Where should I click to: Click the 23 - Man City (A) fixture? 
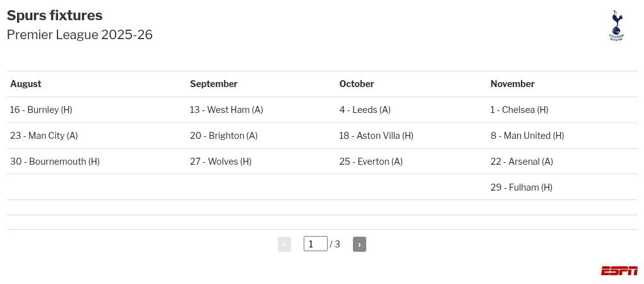[44, 136]
